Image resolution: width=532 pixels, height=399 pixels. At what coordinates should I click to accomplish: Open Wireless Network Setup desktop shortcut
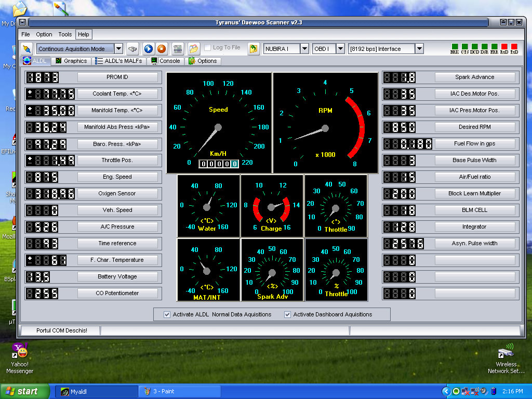click(506, 359)
